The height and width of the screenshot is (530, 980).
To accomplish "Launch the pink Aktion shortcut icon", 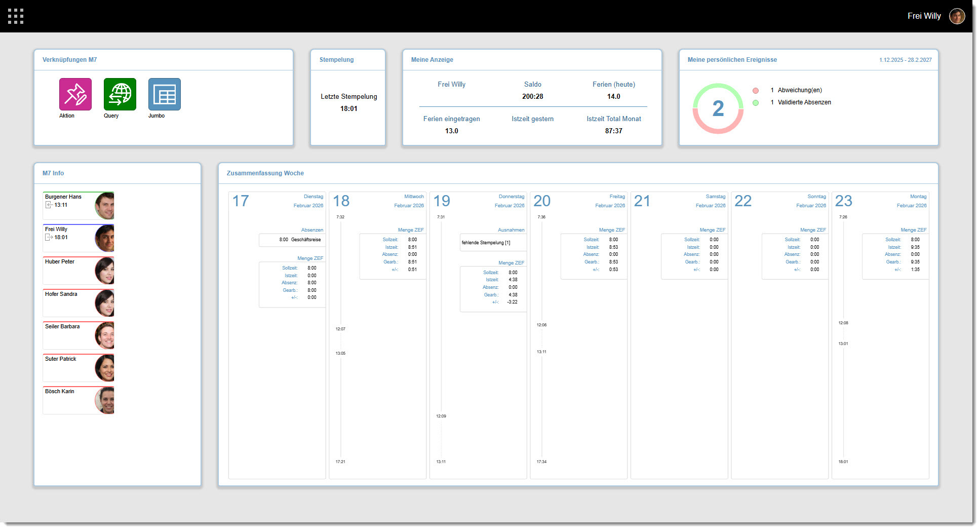I will 75,94.
